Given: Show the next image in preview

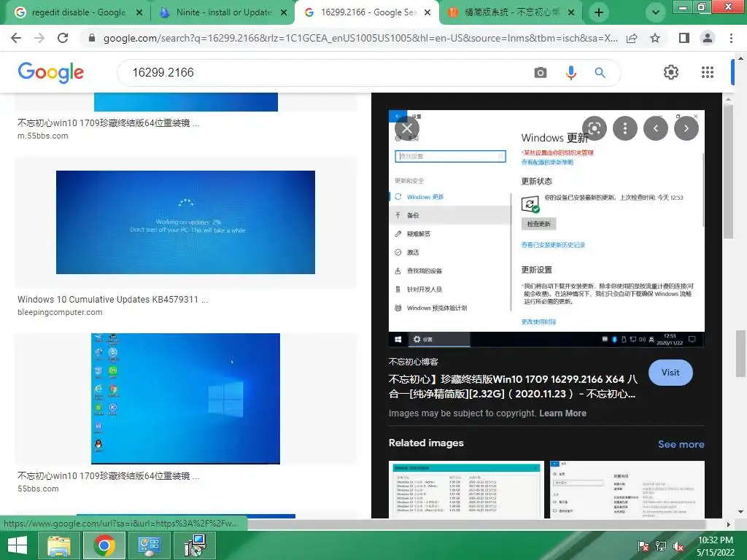Looking at the screenshot, I should coord(686,128).
